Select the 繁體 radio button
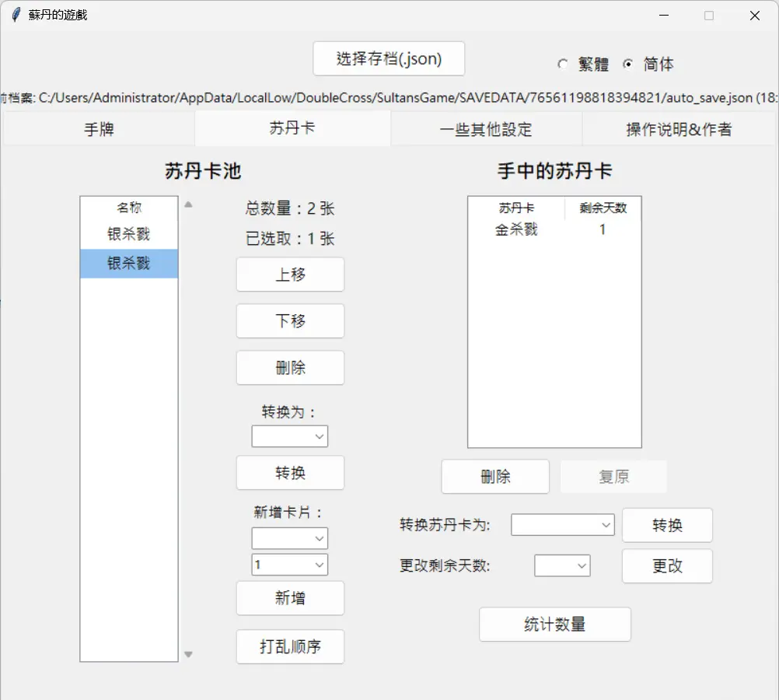Image resolution: width=779 pixels, height=700 pixels. coord(563,65)
